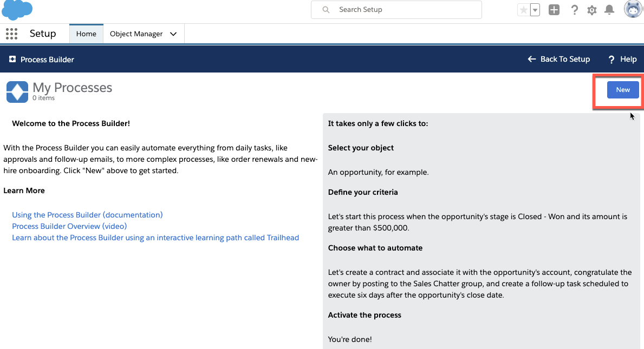Open the favorites list dropdown arrow
Image resolution: width=644 pixels, height=349 pixels.
535,10
